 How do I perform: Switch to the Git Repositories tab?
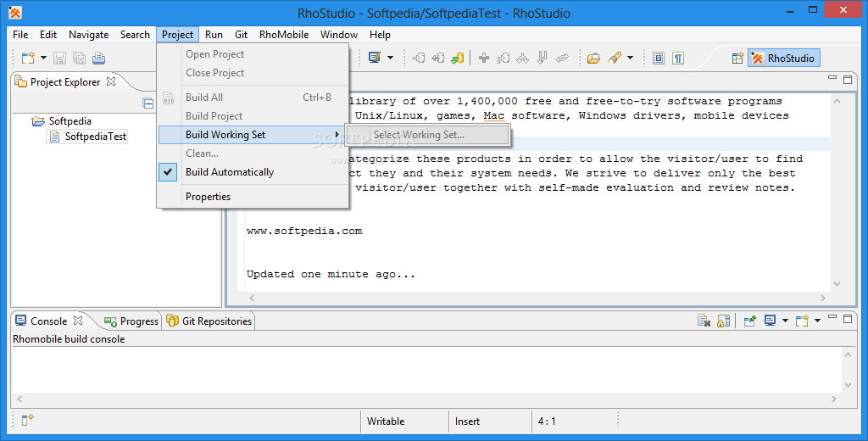209,321
